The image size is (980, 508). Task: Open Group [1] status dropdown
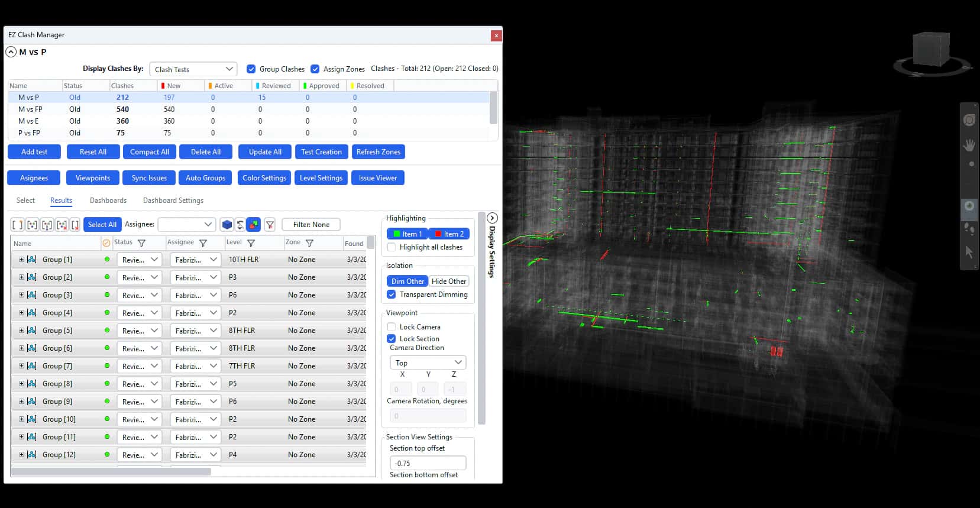[140, 260]
